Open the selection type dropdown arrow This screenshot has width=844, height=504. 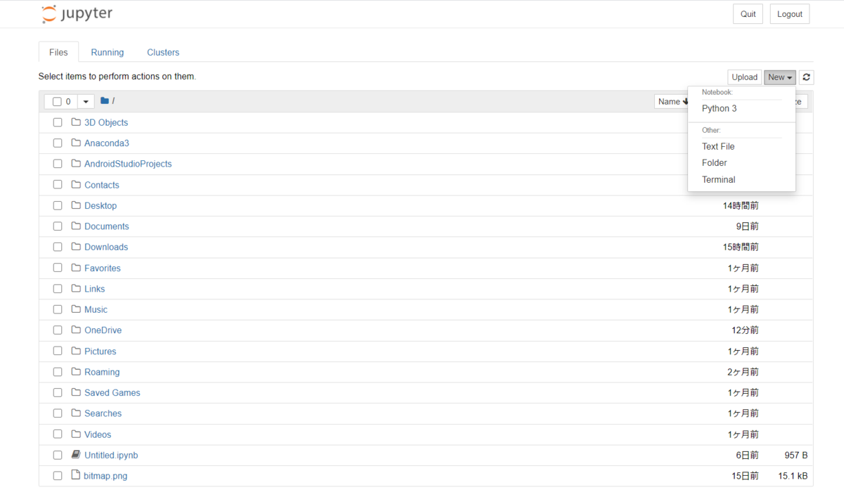86,102
